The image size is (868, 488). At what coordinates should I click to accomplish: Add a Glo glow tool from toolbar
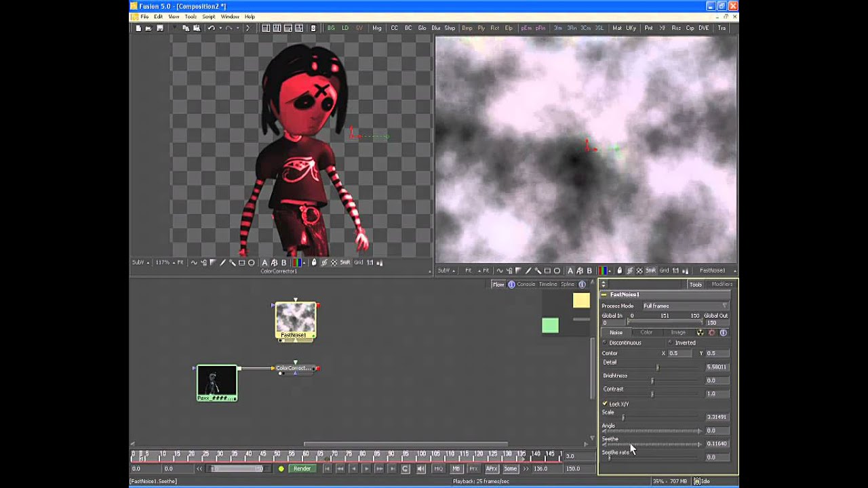tap(422, 28)
